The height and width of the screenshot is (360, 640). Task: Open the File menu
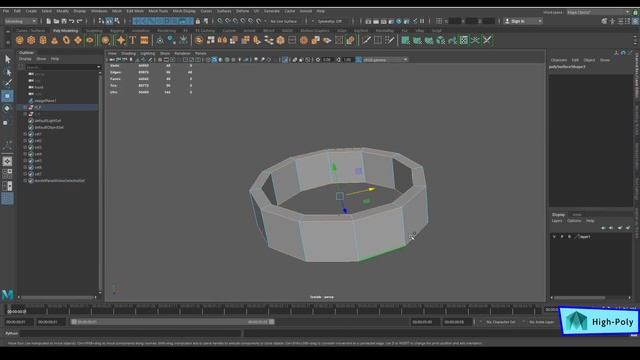click(x=6, y=11)
